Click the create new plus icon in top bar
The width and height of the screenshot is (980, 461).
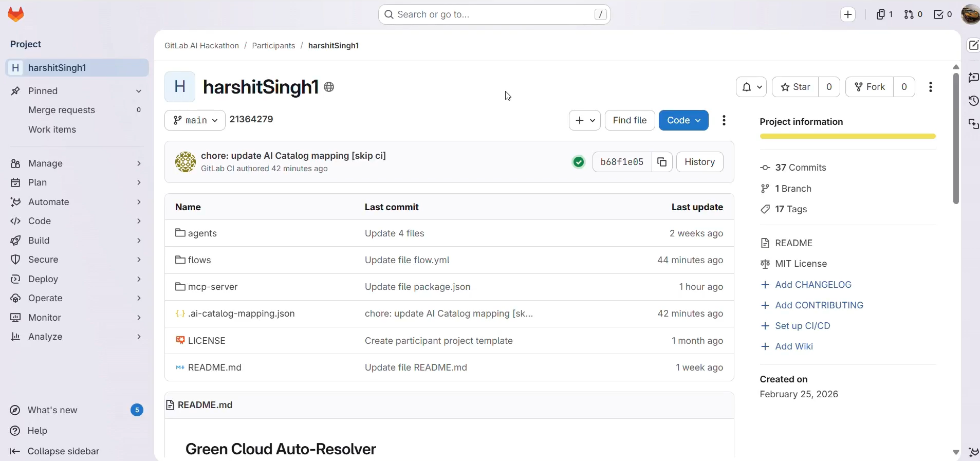click(848, 14)
